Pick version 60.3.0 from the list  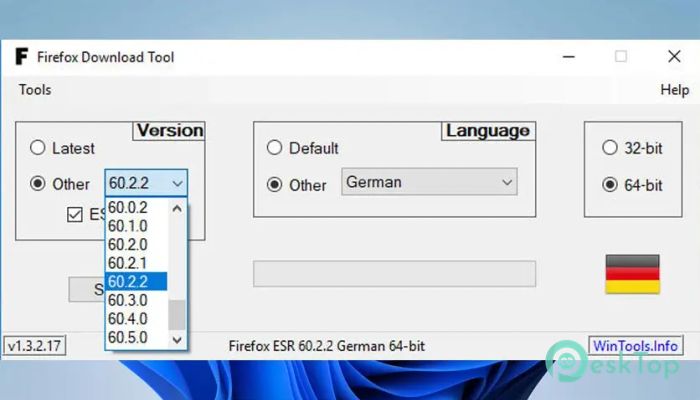point(137,300)
